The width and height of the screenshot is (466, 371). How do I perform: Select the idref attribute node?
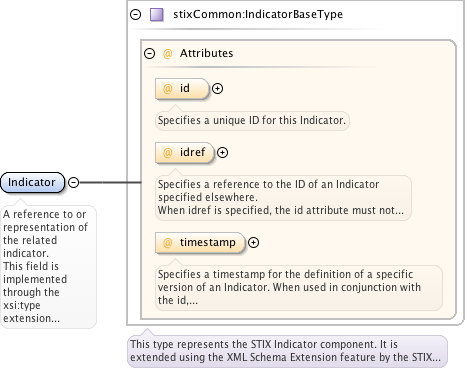pyautogui.click(x=184, y=153)
